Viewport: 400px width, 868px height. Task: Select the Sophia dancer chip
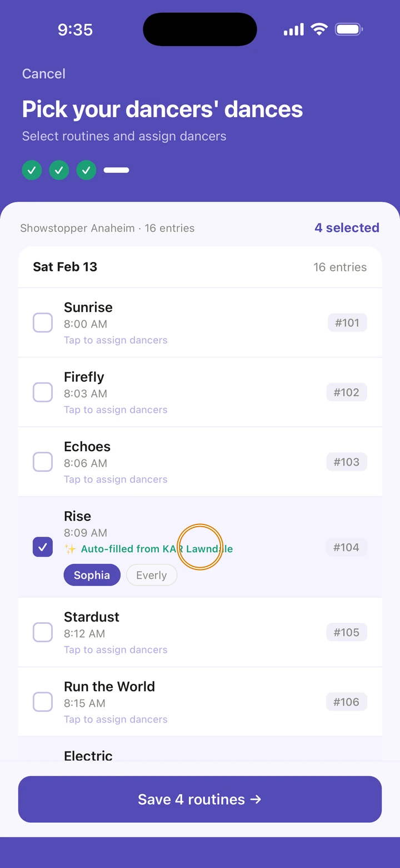[x=92, y=575]
